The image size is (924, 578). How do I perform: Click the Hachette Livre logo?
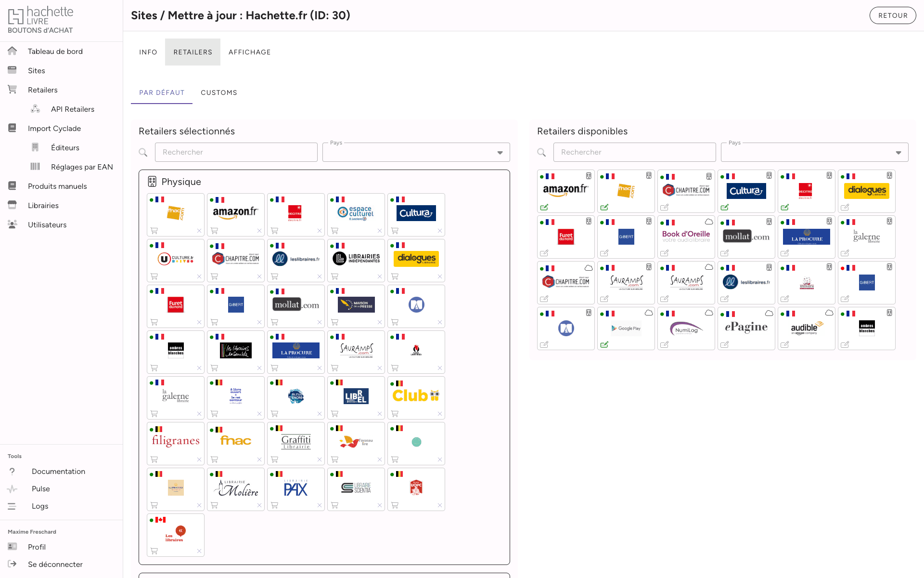(x=41, y=20)
